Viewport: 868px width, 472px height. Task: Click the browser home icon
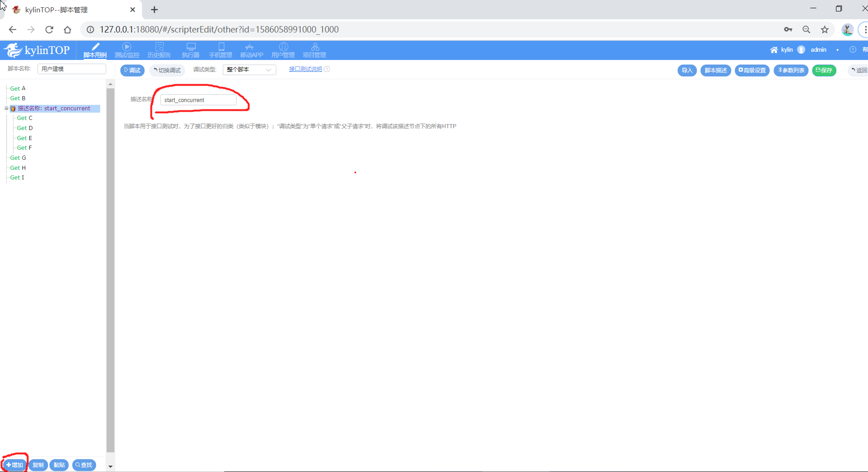point(68,29)
